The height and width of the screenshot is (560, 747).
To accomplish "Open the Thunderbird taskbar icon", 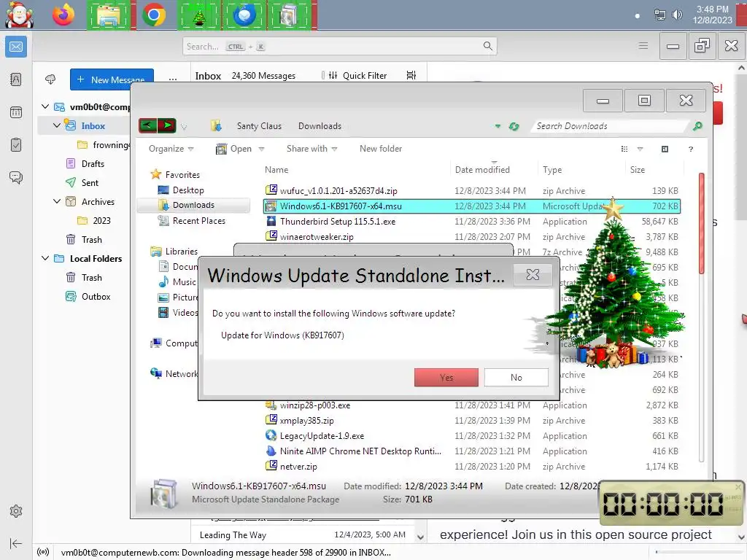I will (x=244, y=15).
